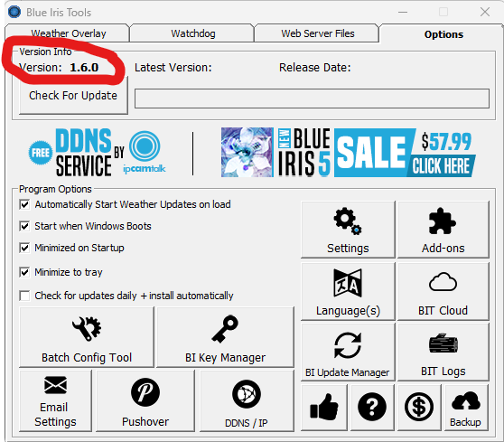
Task: Click Check For Update button
Action: pos(73,96)
